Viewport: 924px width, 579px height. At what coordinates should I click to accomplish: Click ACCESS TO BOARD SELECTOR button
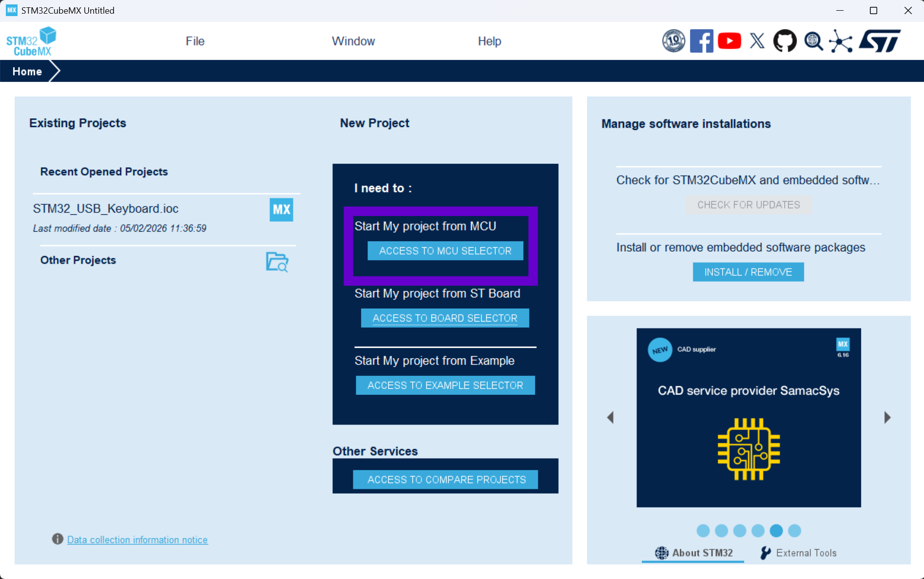[445, 318]
